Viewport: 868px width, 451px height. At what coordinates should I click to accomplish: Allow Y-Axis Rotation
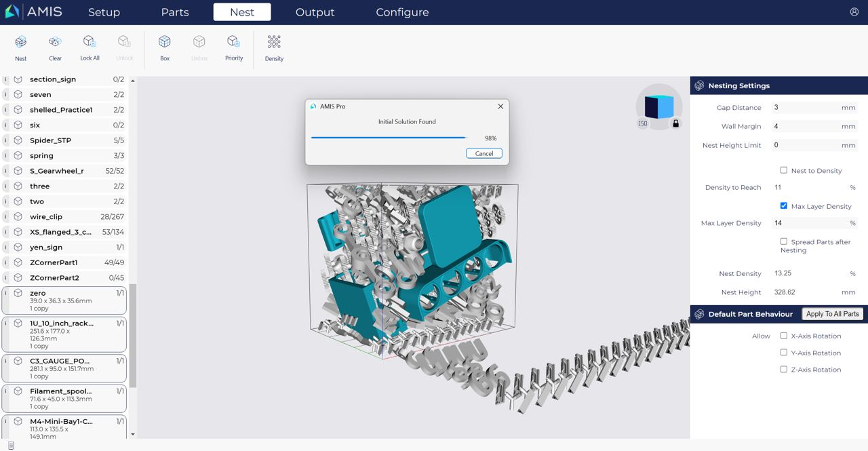coord(784,353)
